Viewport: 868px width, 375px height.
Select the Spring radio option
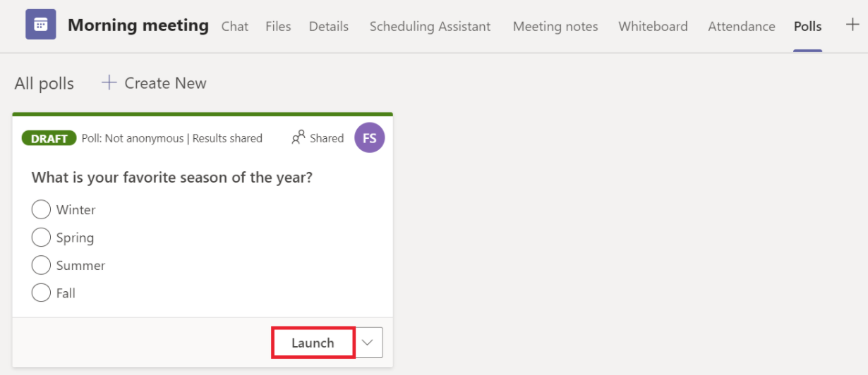tap(41, 238)
